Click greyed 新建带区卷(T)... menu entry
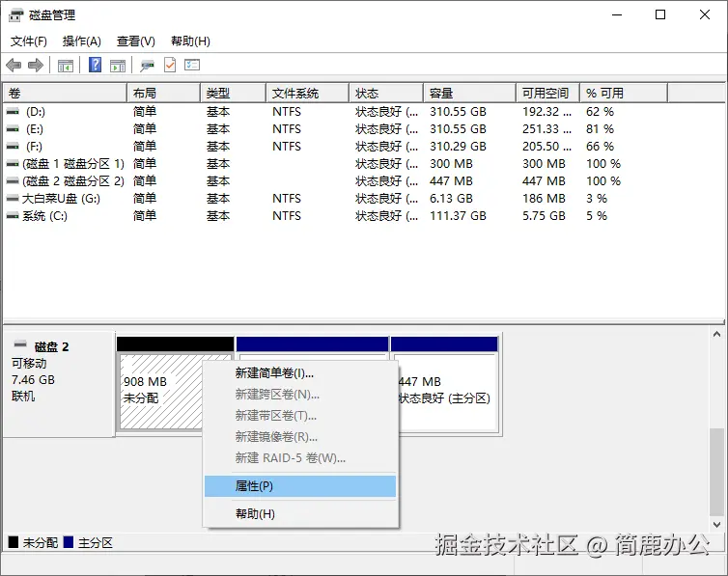 300,416
